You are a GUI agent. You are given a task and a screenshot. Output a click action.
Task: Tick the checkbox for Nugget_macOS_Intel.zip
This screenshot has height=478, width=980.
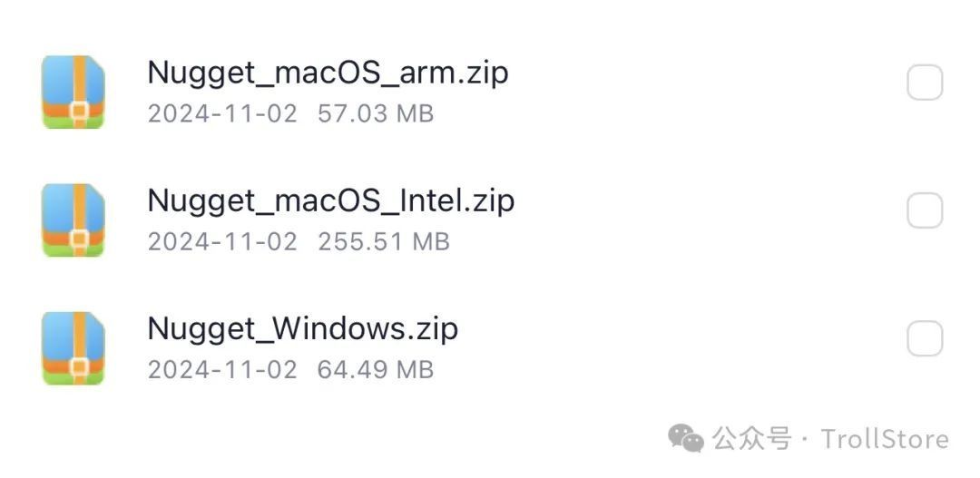(925, 211)
